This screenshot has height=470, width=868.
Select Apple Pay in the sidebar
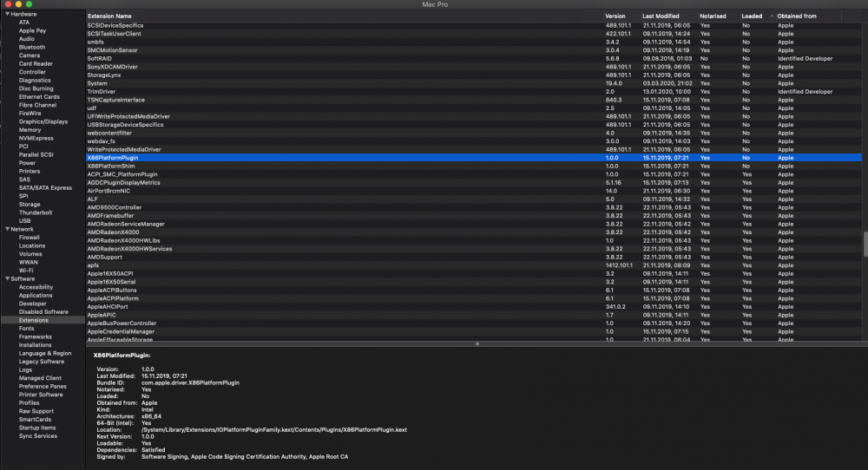click(32, 31)
